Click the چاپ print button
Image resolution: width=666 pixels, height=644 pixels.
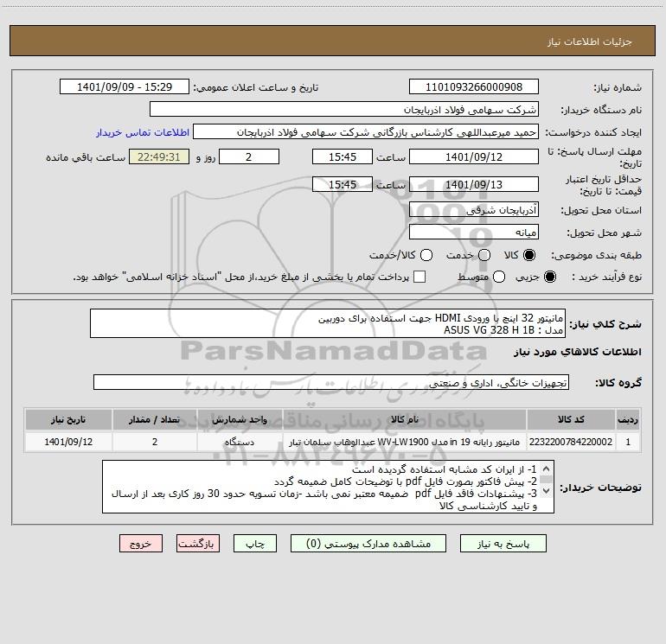pyautogui.click(x=255, y=544)
